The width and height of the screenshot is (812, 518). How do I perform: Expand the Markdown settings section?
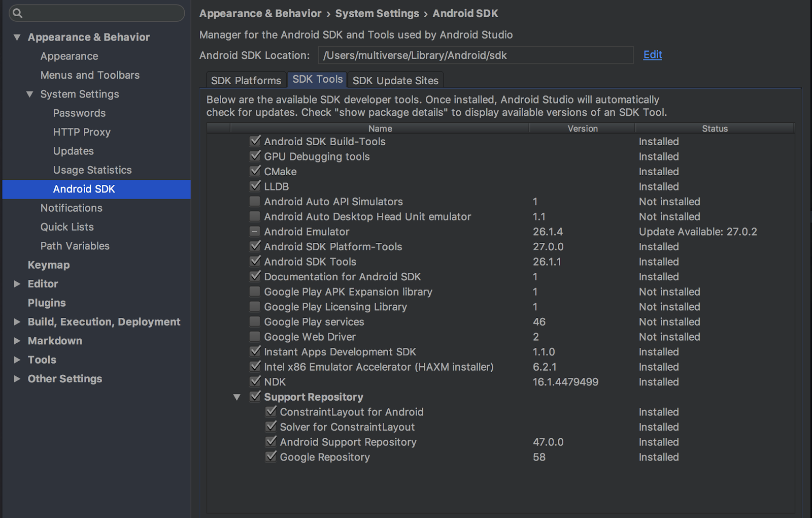click(17, 341)
